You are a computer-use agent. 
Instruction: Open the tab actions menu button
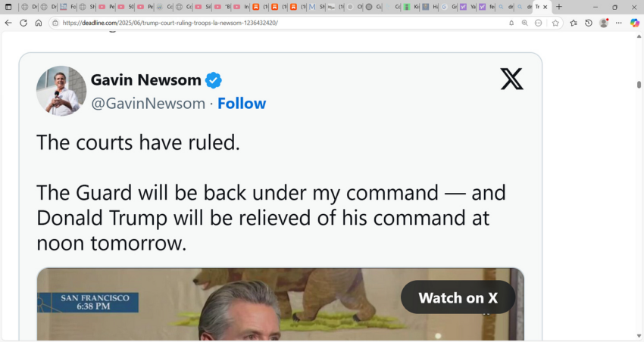8,7
